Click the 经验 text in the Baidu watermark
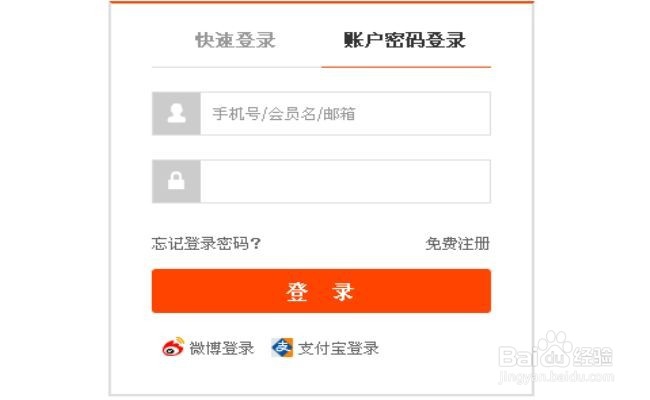This screenshot has height=400, width=650. point(593,356)
